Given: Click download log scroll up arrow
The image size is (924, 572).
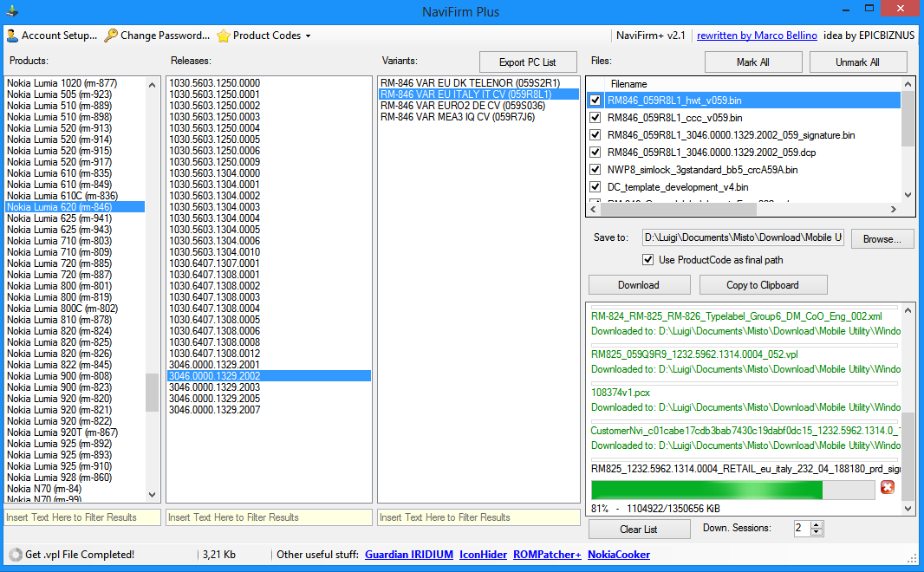Looking at the screenshot, I should [x=908, y=310].
